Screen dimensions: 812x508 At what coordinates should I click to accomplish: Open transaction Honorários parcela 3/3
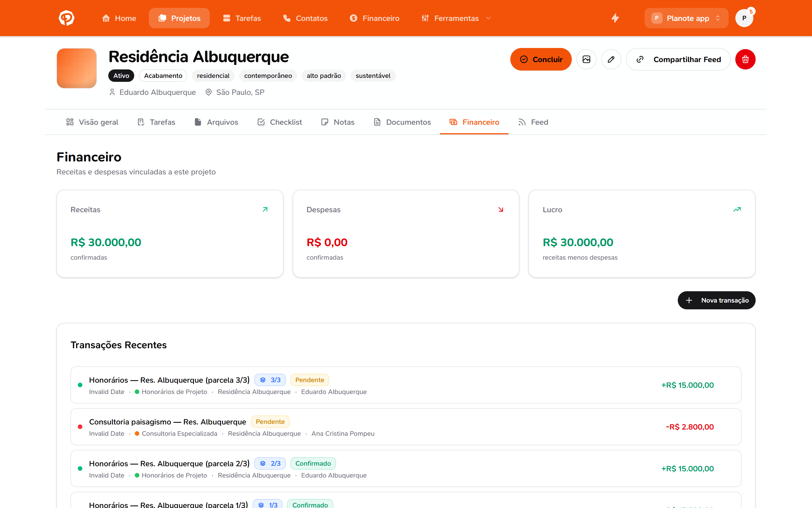406,385
